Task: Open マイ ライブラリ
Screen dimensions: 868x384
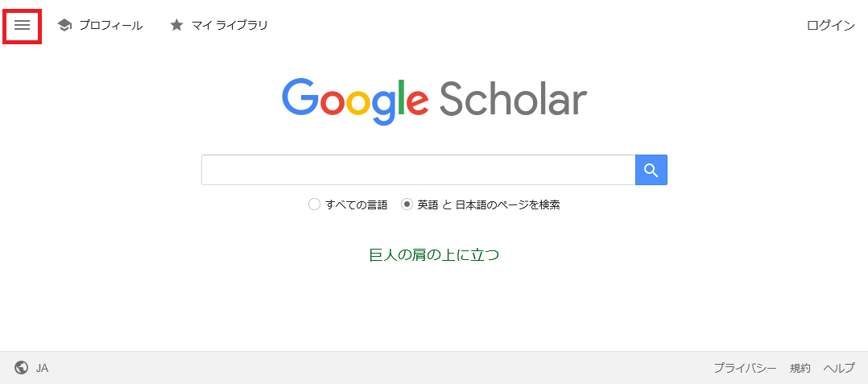Action: click(x=229, y=26)
